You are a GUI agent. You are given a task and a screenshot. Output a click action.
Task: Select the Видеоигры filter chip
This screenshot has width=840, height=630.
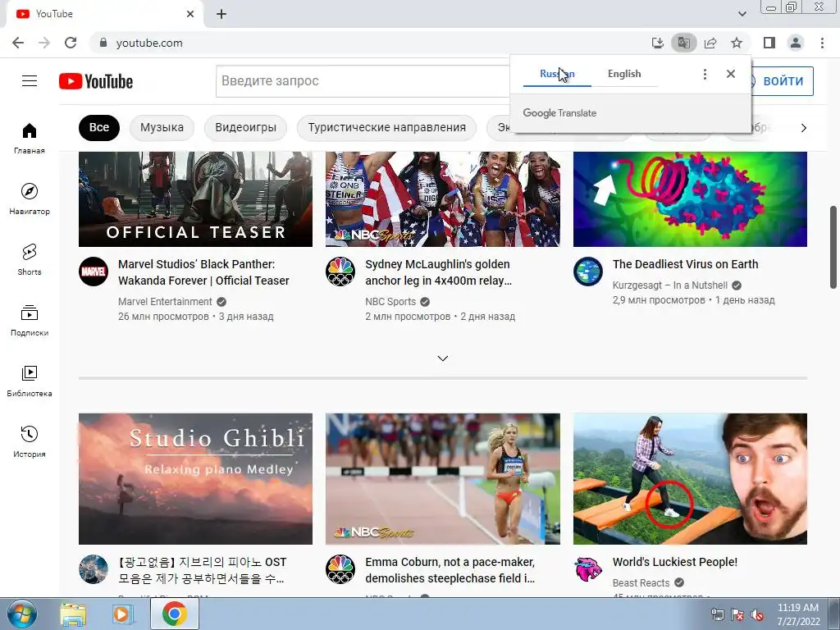tap(246, 127)
